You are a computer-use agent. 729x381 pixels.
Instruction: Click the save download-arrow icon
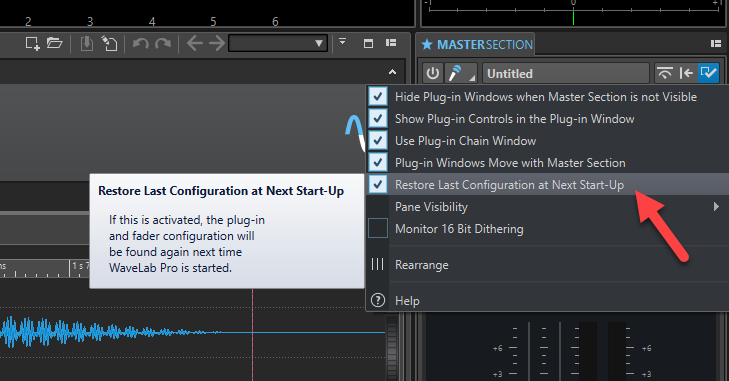click(x=86, y=44)
